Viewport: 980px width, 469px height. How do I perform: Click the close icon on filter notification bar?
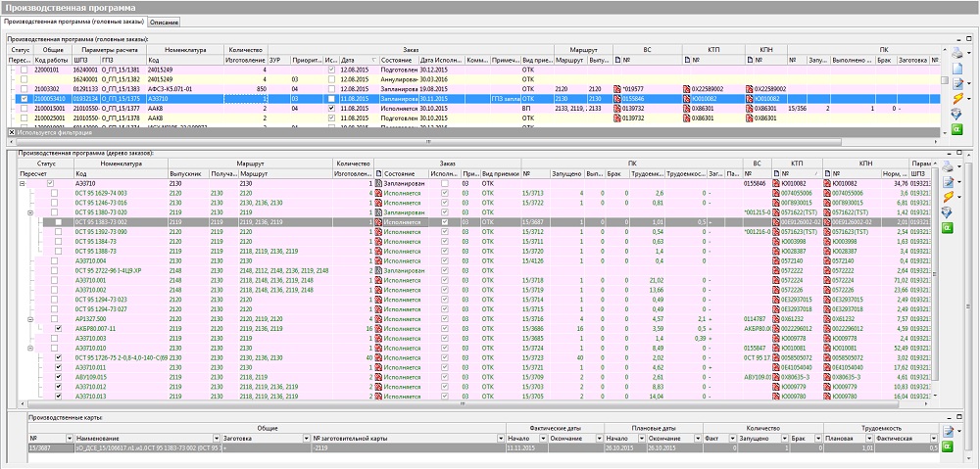pyautogui.click(x=11, y=131)
